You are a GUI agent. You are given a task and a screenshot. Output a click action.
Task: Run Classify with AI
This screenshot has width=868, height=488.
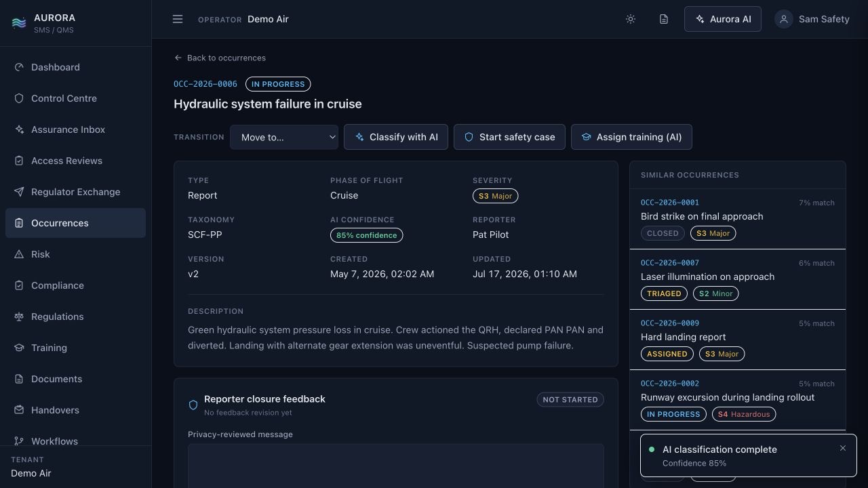[396, 137]
